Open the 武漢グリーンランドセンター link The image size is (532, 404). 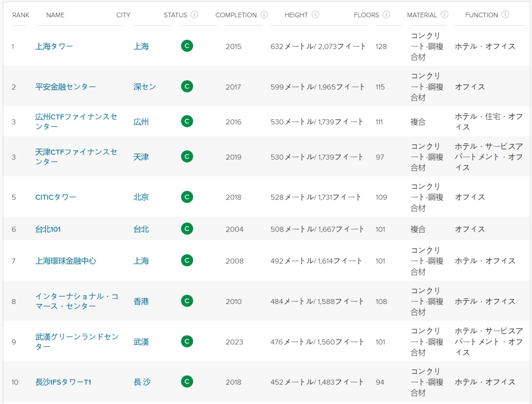pos(77,341)
